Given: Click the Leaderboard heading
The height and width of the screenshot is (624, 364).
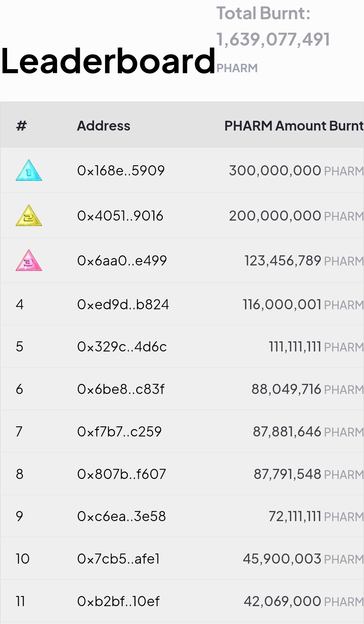Looking at the screenshot, I should click(x=108, y=61).
